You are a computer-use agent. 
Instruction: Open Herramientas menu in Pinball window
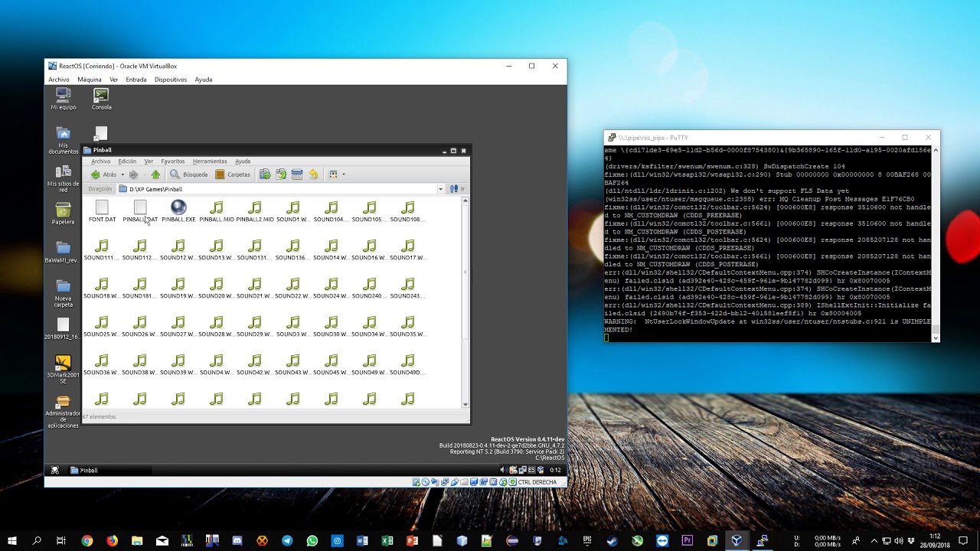pos(210,161)
